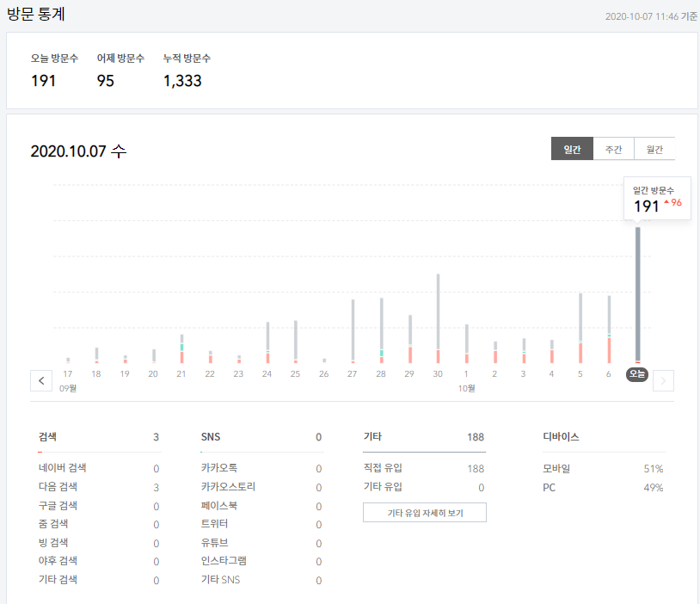Click the PC 49% row
The width and height of the screenshot is (700, 604).
[603, 487]
